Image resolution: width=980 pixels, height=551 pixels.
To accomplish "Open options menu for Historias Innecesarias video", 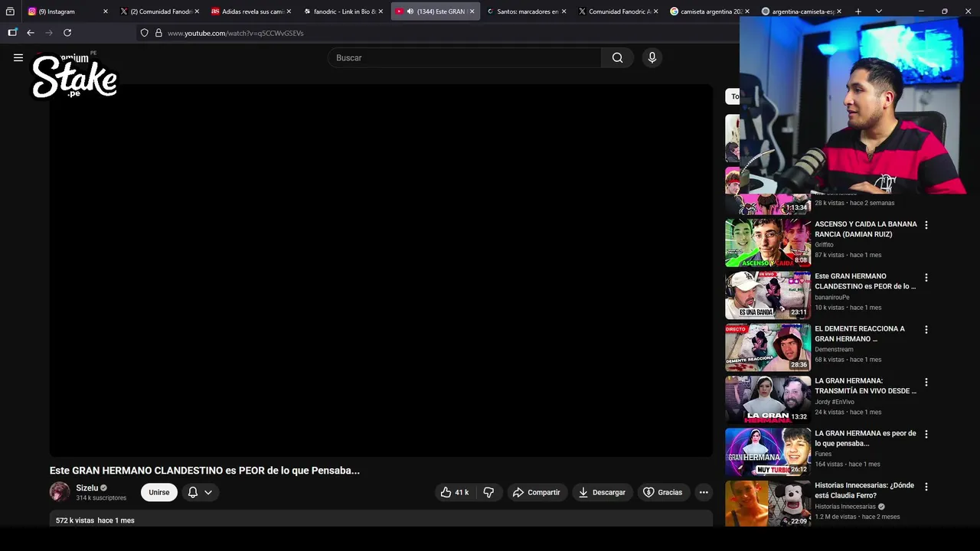I will click(x=926, y=487).
